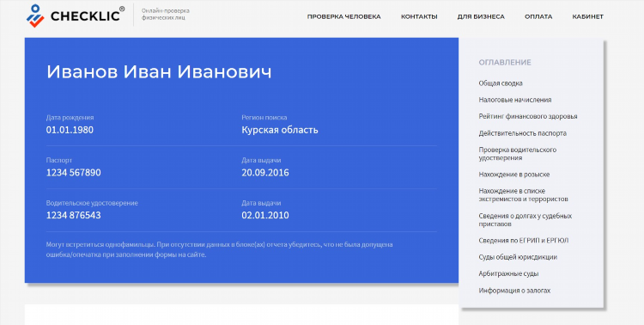This screenshot has height=325, width=644.
Task: Open the ПРОВЕРКА ЧЕЛОВЕКА menu item
Action: 343,17
